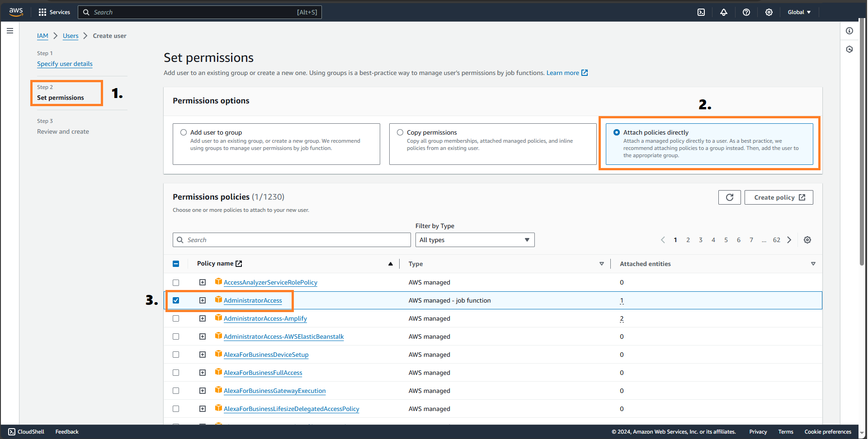Click the Create policy button
This screenshot has height=439, width=868.
click(x=779, y=197)
